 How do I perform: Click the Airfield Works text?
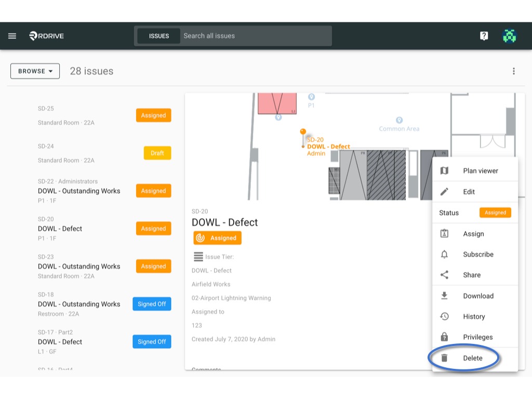point(211,284)
